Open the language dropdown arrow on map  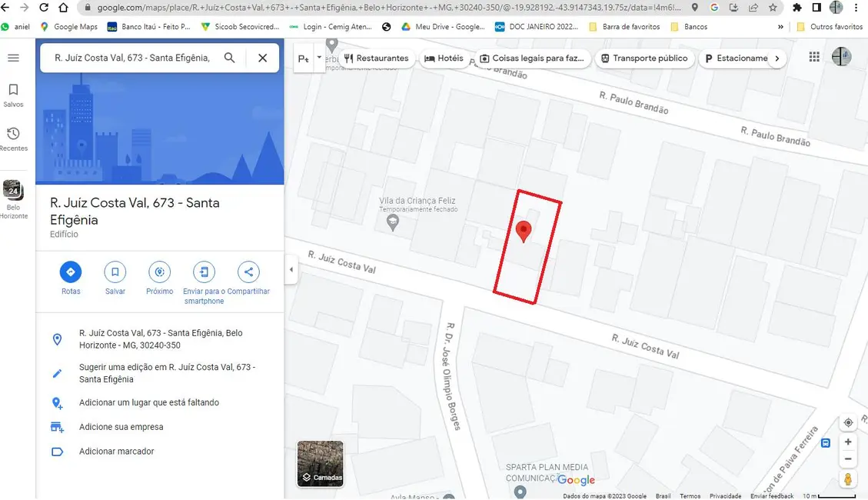point(319,58)
